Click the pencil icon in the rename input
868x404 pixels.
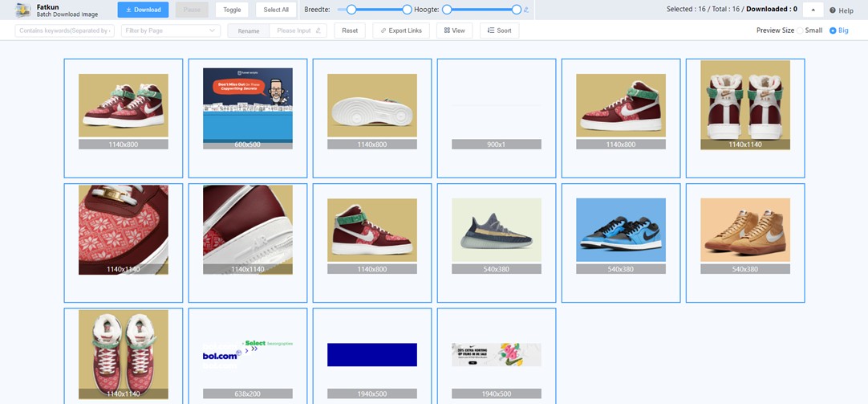point(318,31)
